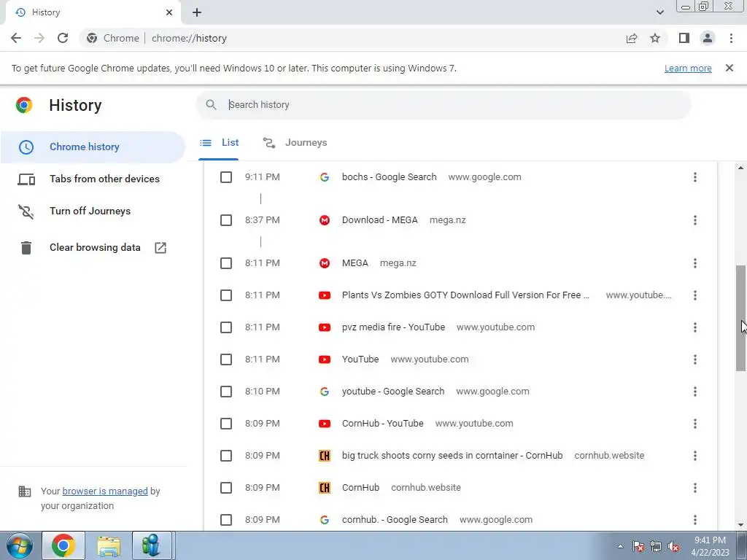
Task: Click YouTube favicon of pvz media fire
Action: click(x=325, y=327)
